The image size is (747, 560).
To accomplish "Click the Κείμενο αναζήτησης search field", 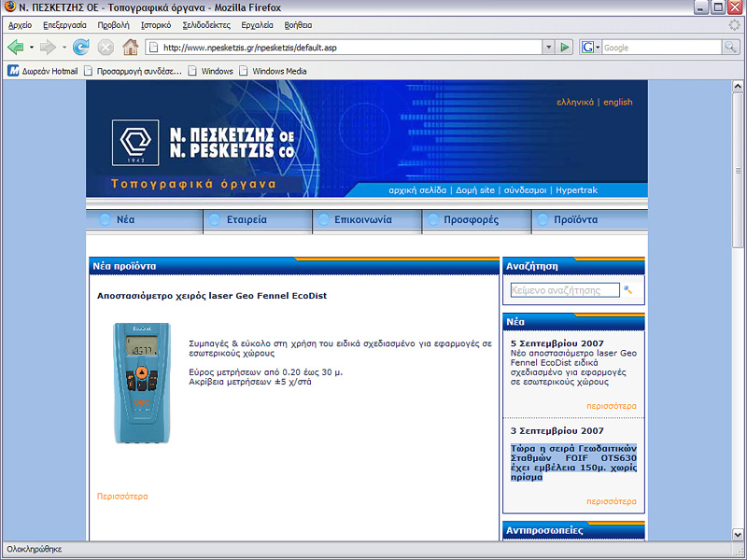I will [x=565, y=290].
